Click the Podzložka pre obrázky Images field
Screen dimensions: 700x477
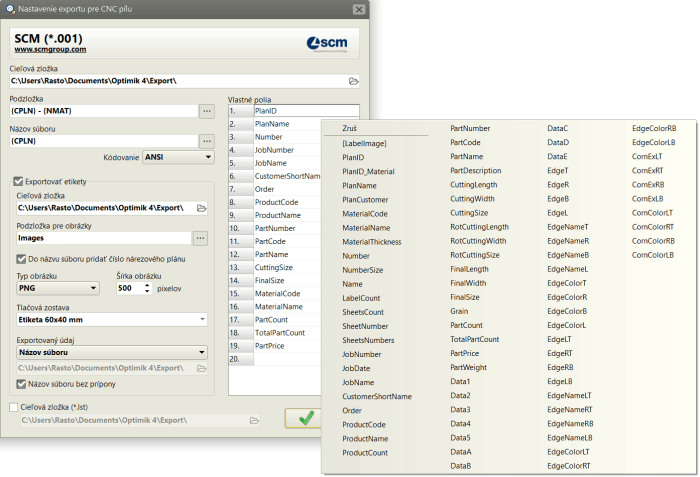coord(104,238)
